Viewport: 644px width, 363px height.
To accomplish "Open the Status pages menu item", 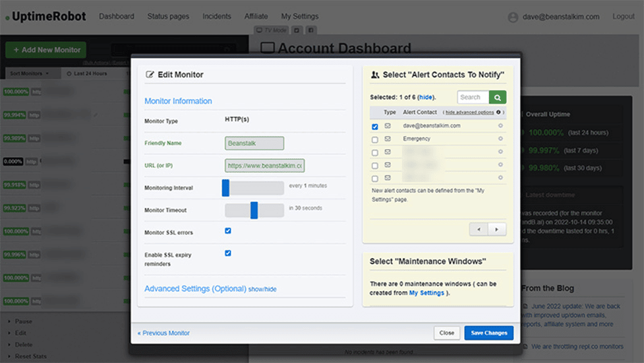I will tap(168, 16).
